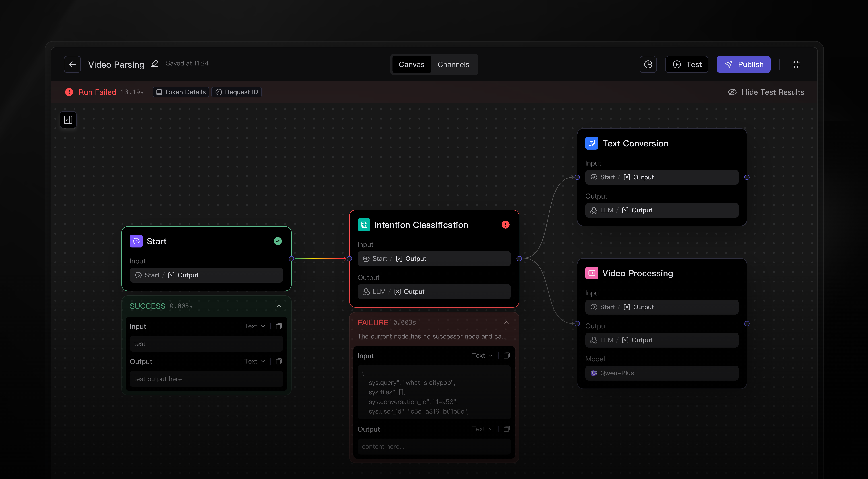Copy the Input JSON in FAILURE panel

click(x=507, y=356)
